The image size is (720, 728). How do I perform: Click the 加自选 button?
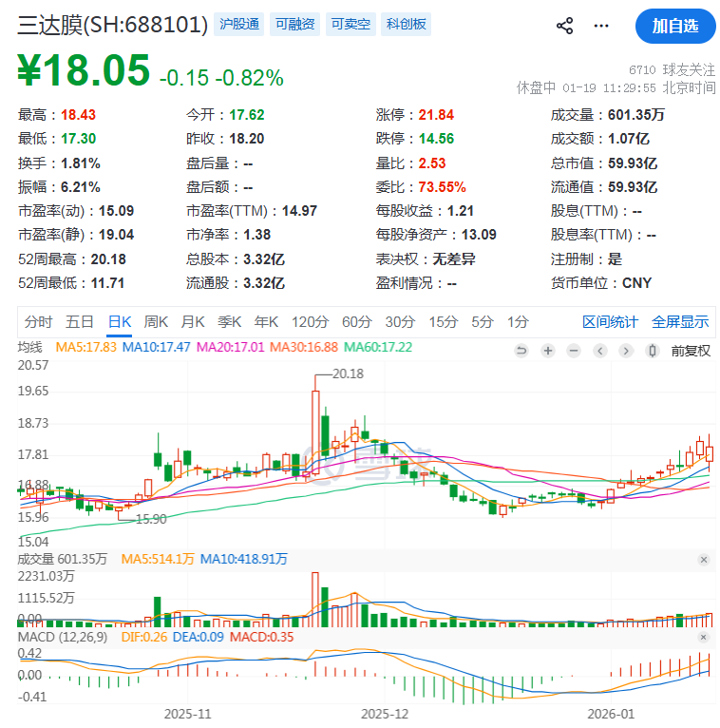click(675, 26)
